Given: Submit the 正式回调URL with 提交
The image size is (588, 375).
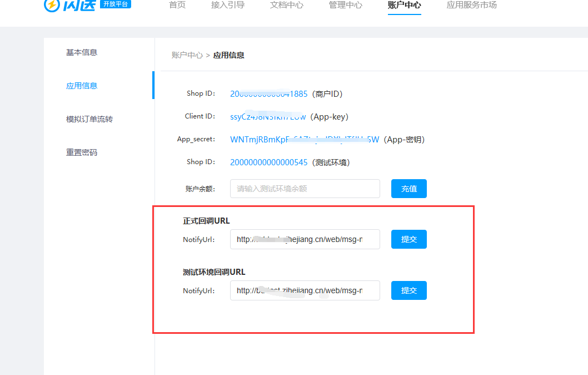Looking at the screenshot, I should click(408, 239).
